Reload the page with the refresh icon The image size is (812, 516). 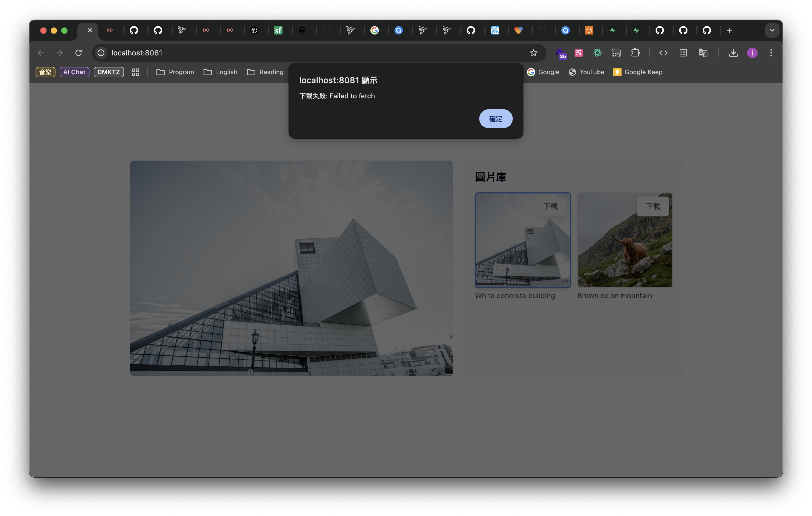[78, 53]
